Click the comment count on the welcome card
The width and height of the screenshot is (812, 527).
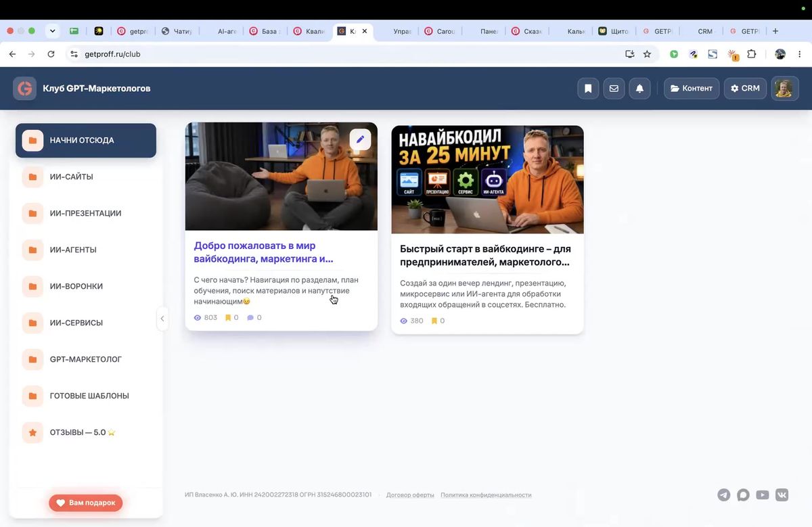tap(254, 317)
